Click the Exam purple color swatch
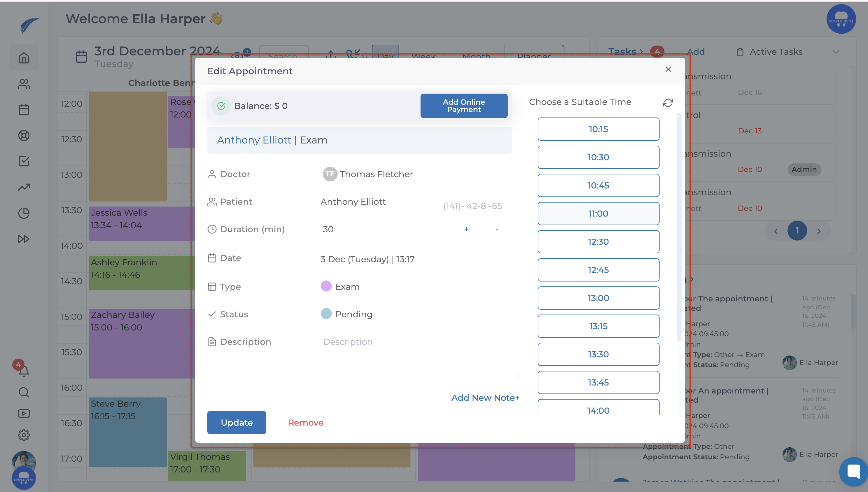 [x=326, y=286]
